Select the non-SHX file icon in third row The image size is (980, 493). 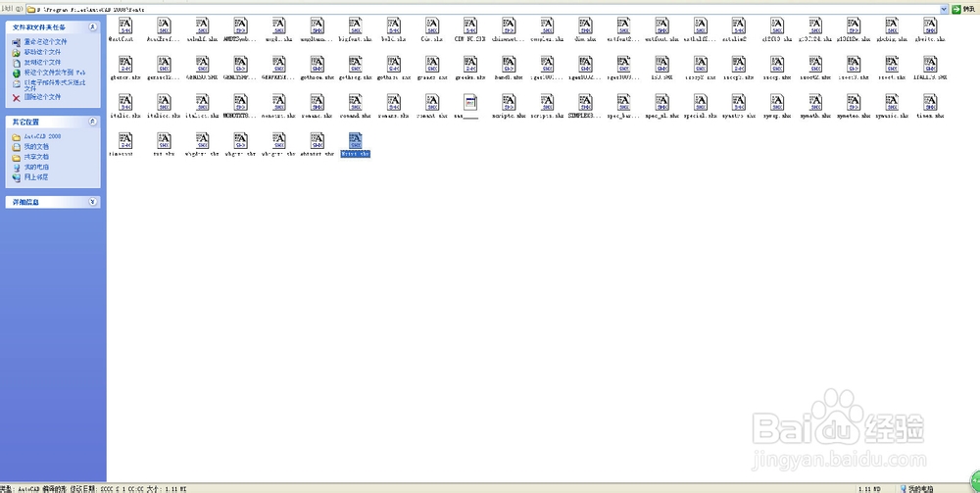[x=470, y=103]
